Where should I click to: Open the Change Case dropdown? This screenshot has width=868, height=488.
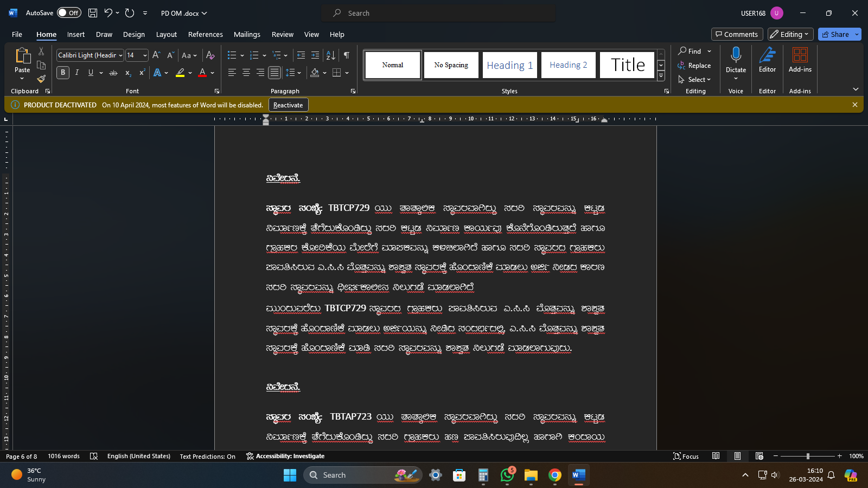point(189,55)
